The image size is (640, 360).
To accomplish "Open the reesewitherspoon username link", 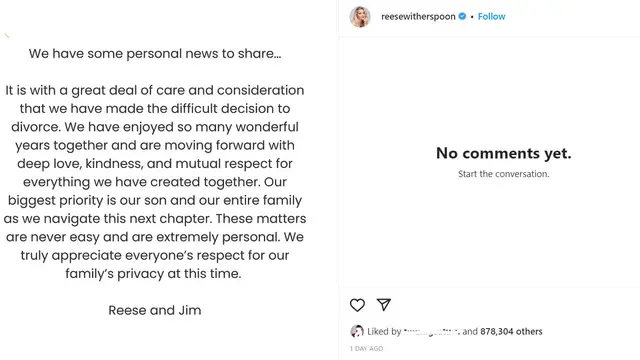I will [x=418, y=16].
